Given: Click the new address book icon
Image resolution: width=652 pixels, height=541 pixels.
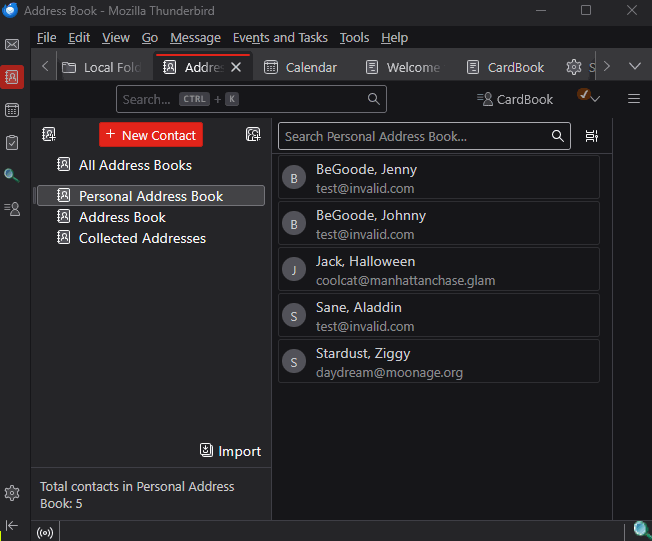Looking at the screenshot, I should click(x=49, y=135).
